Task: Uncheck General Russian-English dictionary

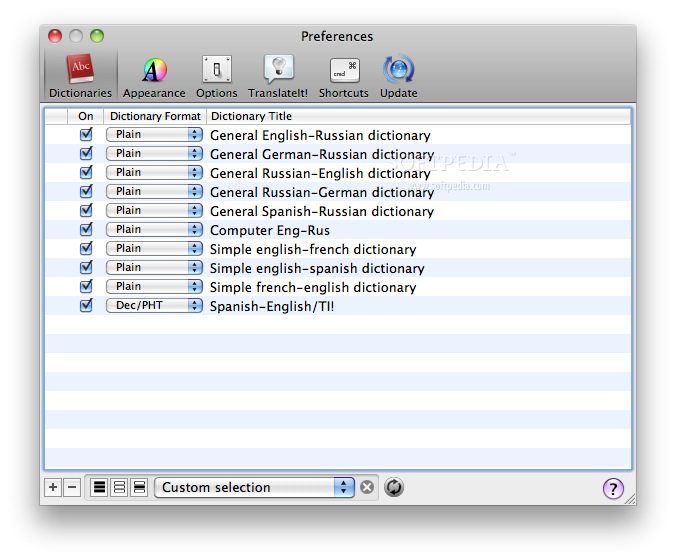Action: pyautogui.click(x=86, y=172)
